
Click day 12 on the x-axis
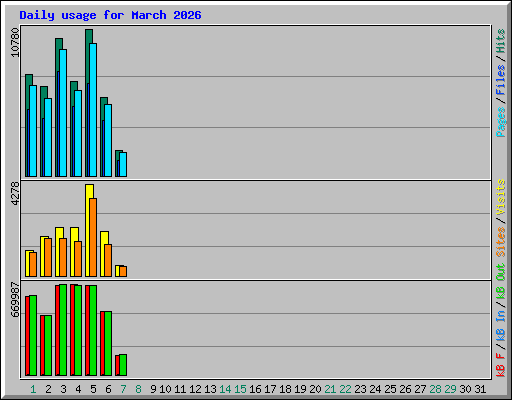[195, 389]
